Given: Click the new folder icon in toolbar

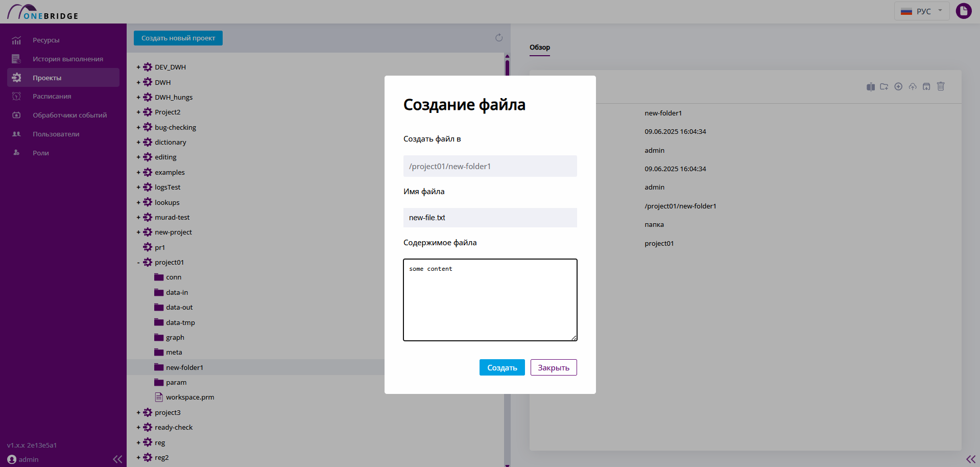Looking at the screenshot, I should point(884,87).
